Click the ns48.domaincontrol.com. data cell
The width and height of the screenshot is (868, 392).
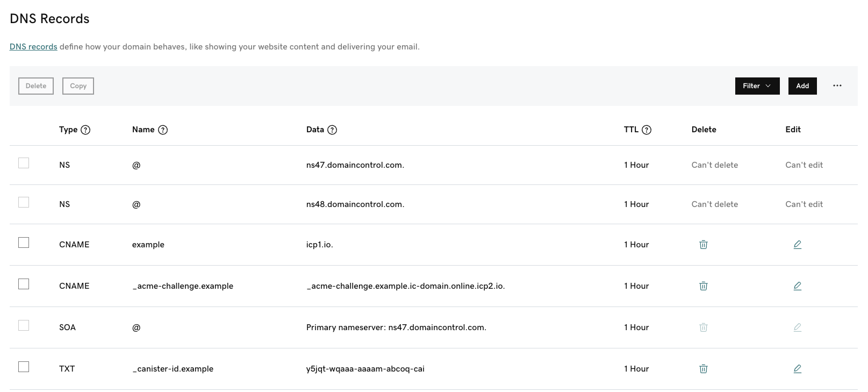tap(355, 204)
